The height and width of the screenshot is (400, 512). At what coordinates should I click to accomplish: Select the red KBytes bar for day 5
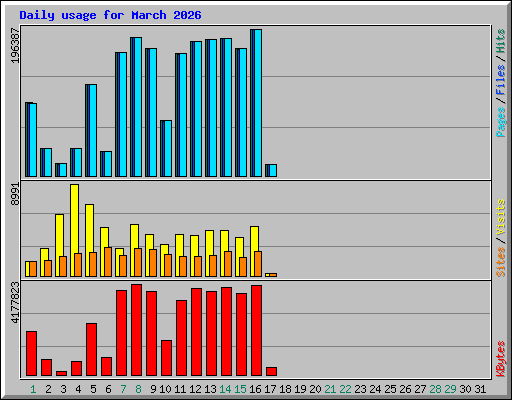(92, 350)
